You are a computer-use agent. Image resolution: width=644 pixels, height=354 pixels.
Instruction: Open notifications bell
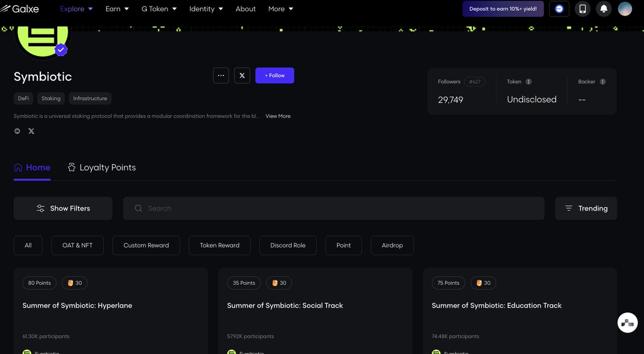coord(604,9)
